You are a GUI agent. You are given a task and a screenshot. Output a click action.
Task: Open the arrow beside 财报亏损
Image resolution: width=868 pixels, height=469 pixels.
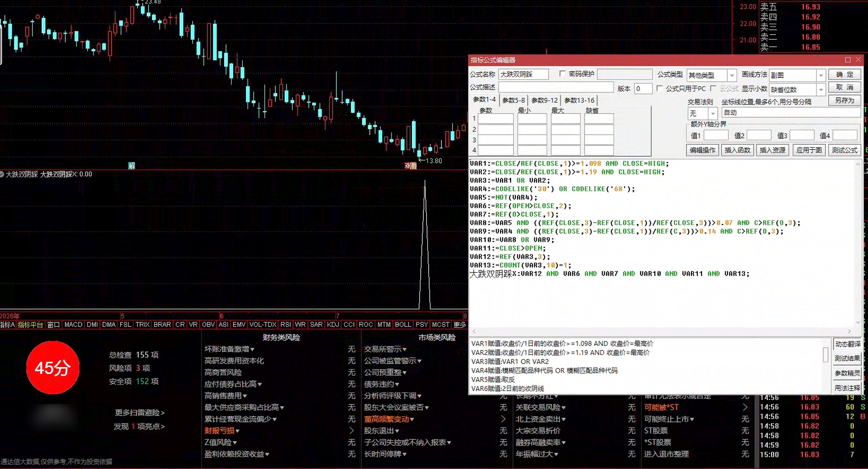tap(351, 431)
